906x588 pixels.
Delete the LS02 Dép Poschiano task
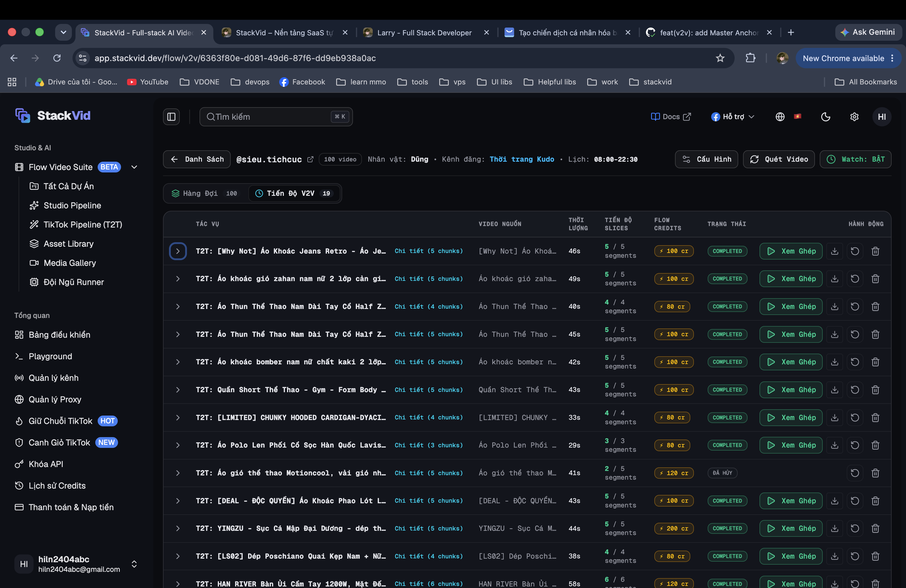875,556
